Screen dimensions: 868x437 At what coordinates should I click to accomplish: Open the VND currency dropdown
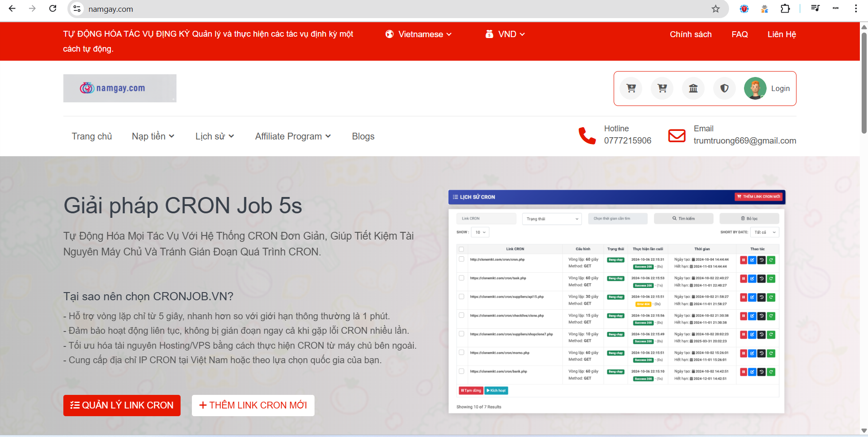coord(505,34)
